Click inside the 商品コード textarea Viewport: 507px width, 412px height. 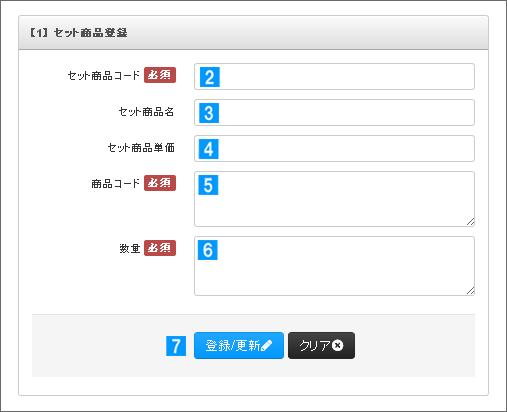point(334,199)
